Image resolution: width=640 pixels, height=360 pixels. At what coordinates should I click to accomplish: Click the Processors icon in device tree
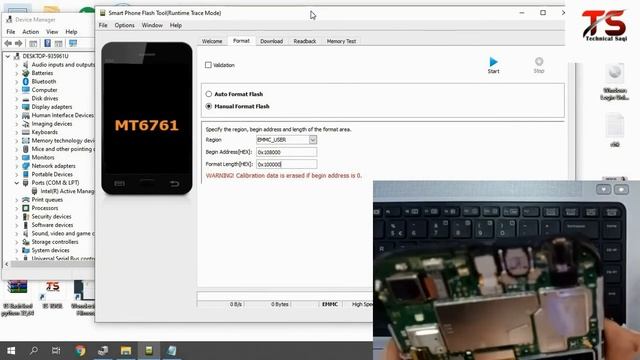pyautogui.click(x=26, y=208)
